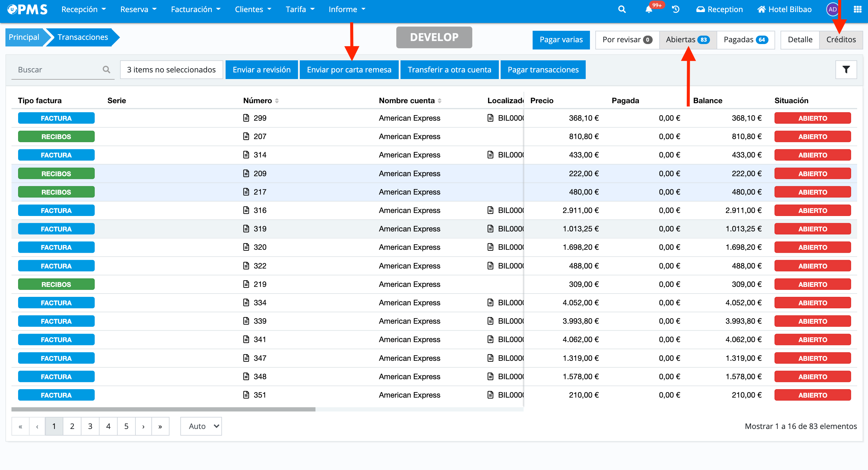Click the history clock icon
The height and width of the screenshot is (470, 868).
(675, 9)
